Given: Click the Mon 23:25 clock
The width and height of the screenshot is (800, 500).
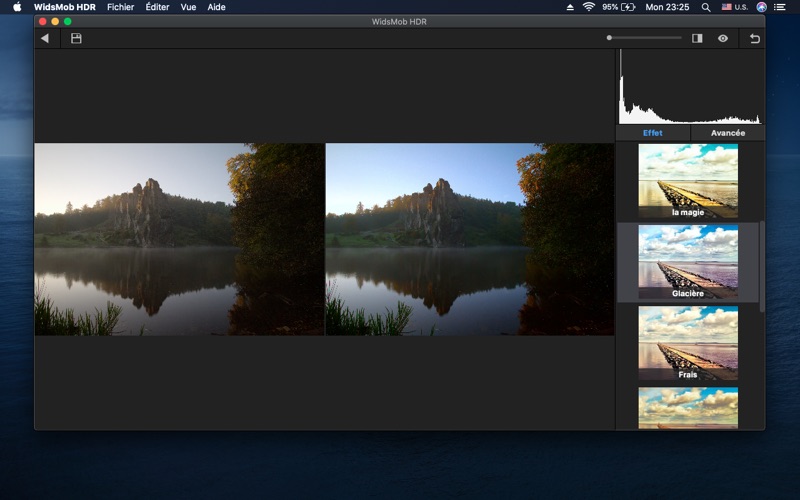Looking at the screenshot, I should pyautogui.click(x=667, y=7).
